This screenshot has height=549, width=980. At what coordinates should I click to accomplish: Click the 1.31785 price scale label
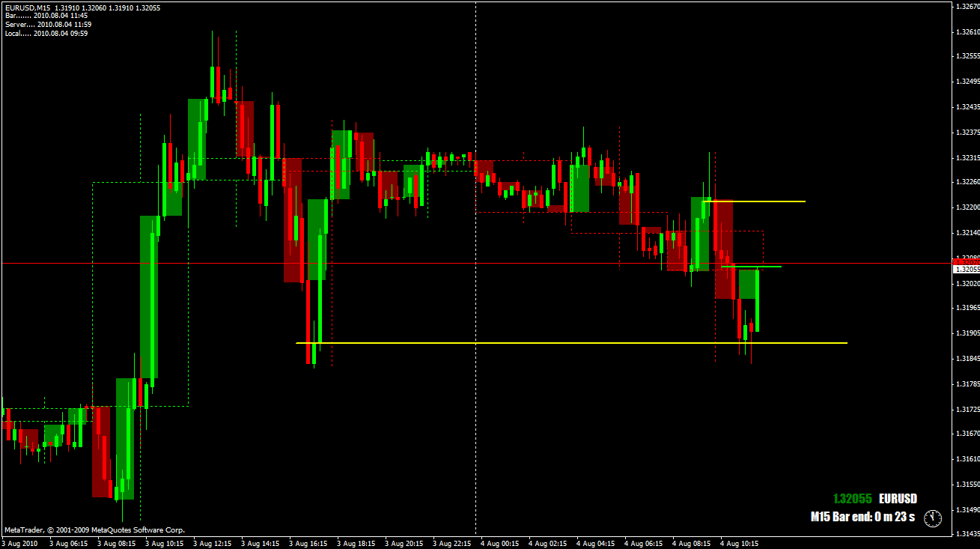click(968, 384)
